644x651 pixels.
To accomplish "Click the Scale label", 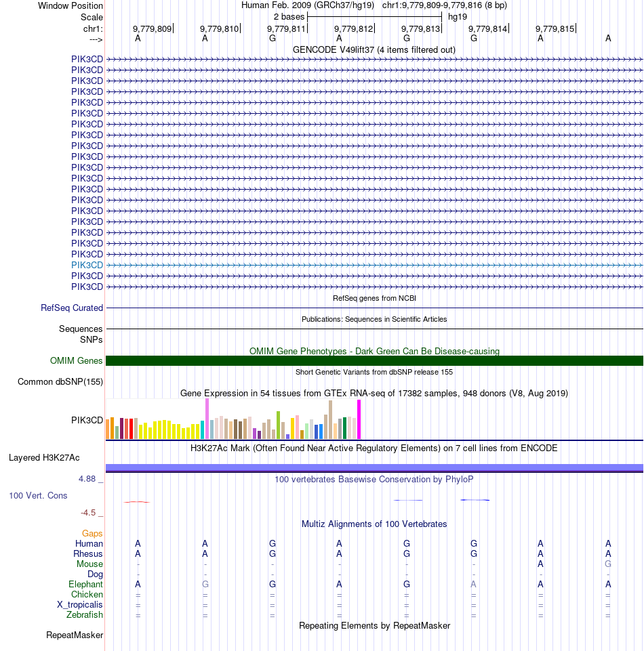I will pos(92,18).
